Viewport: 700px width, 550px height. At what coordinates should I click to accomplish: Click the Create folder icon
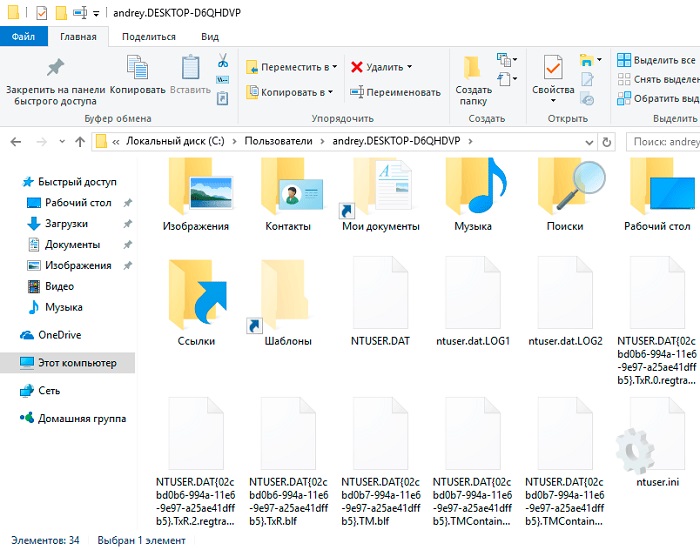coord(474,68)
